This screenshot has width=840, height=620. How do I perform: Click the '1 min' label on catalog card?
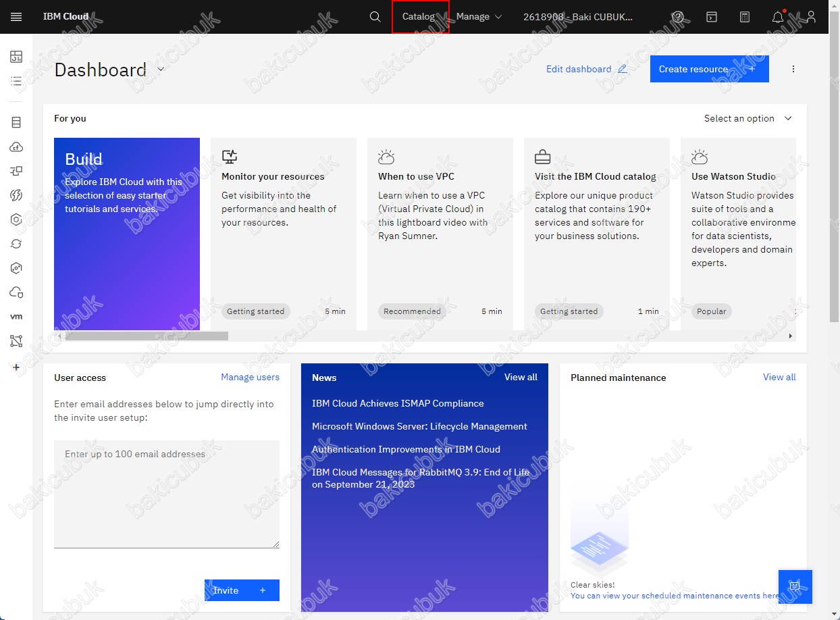point(648,311)
